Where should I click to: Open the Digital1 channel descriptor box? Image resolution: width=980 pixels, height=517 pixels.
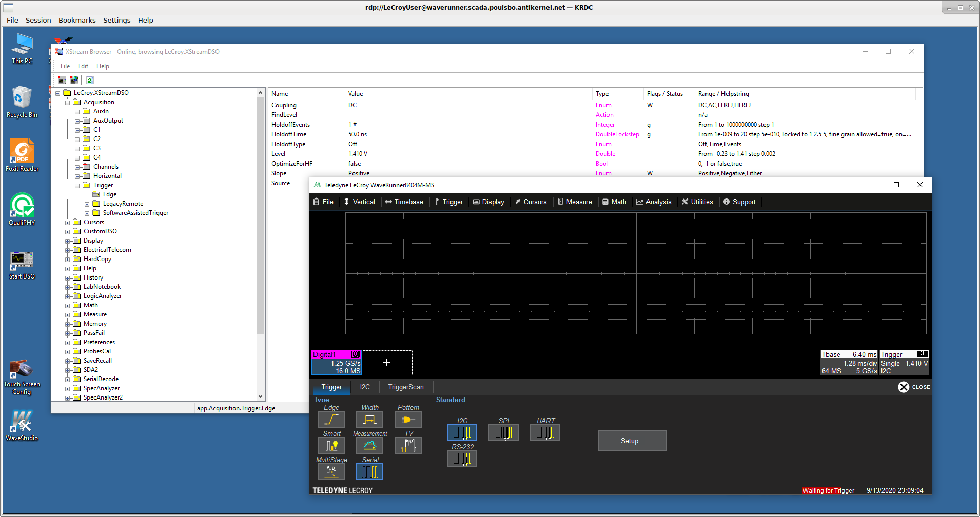pos(336,363)
